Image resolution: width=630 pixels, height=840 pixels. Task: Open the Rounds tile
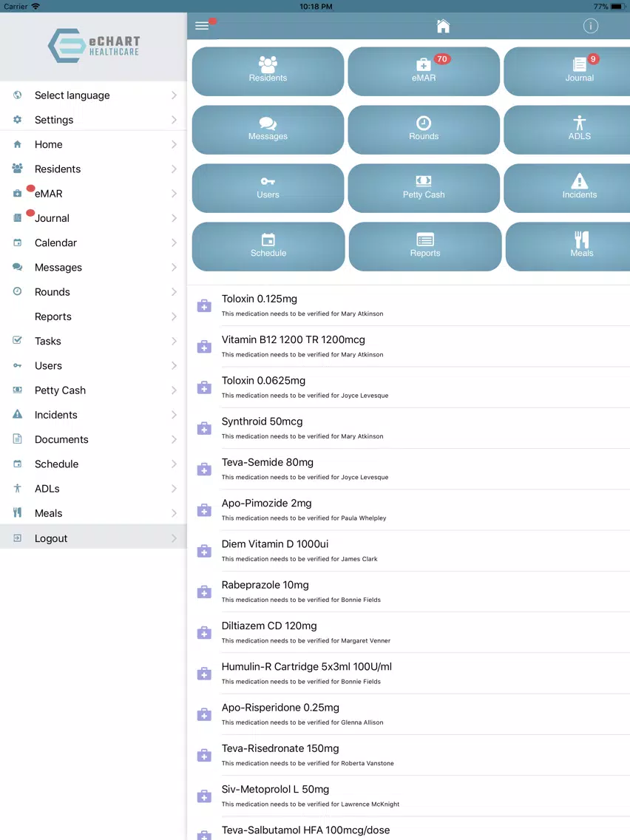coord(424,129)
